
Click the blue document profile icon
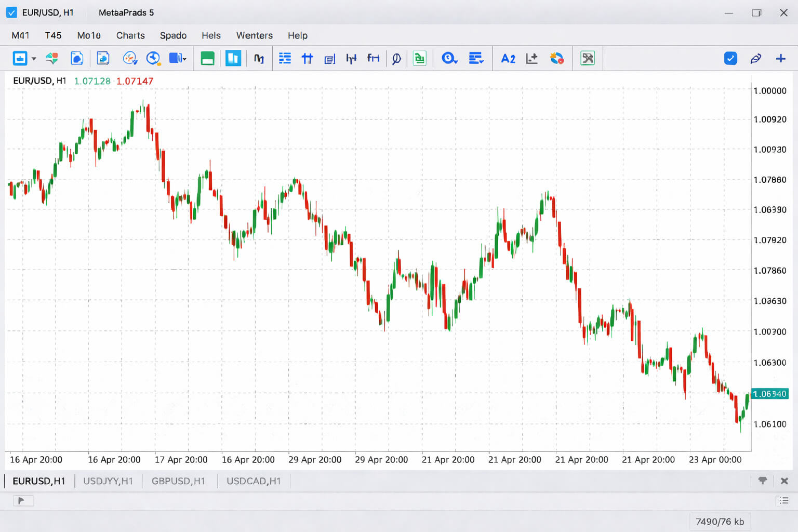(77, 58)
